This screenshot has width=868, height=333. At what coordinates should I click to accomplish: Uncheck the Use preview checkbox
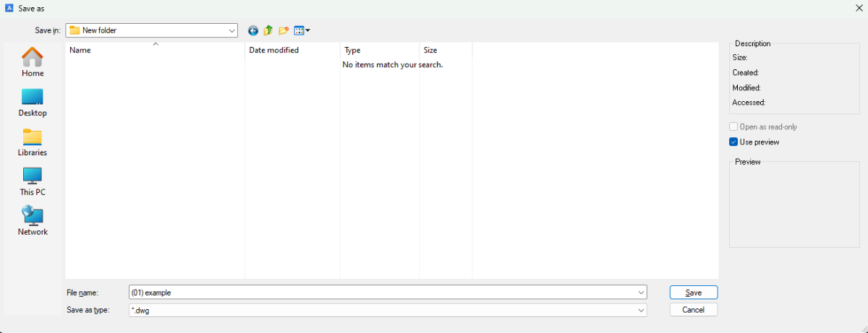click(x=733, y=142)
